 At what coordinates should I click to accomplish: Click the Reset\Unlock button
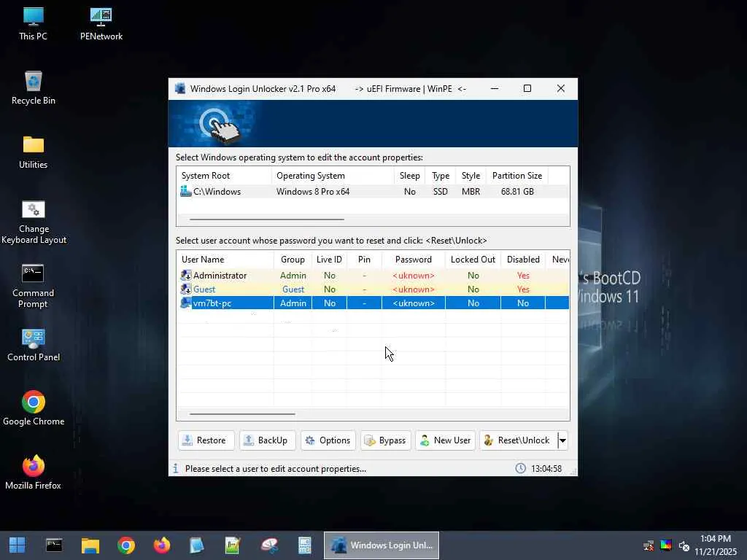[519, 440]
